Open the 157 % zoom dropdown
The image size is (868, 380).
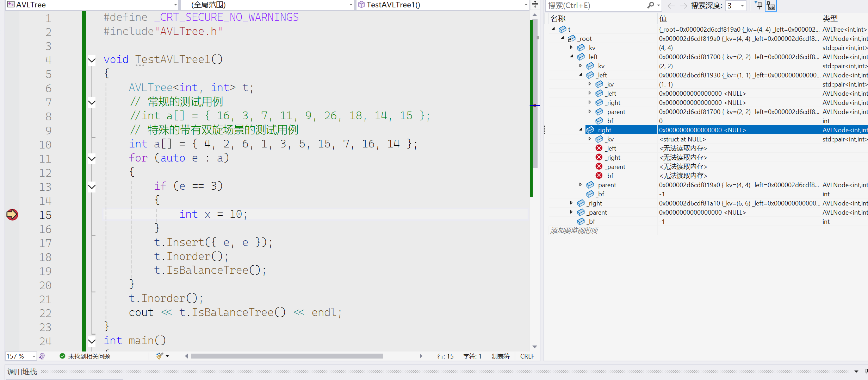click(x=34, y=356)
